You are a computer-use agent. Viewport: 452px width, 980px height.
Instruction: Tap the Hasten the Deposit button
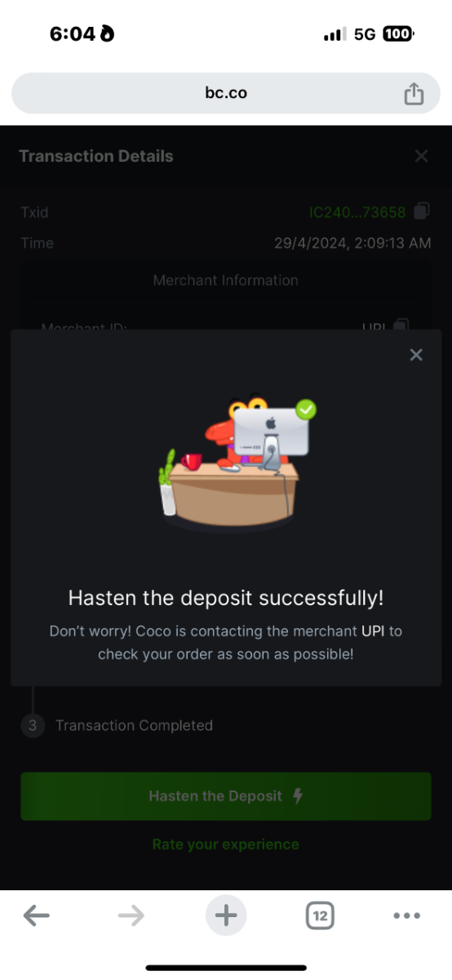pos(226,796)
